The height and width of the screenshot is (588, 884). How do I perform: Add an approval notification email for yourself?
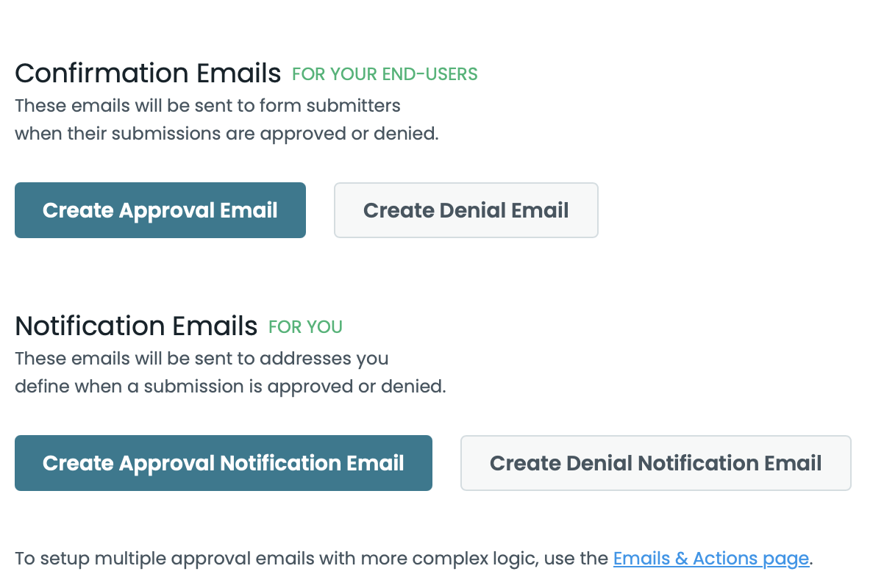click(x=223, y=463)
